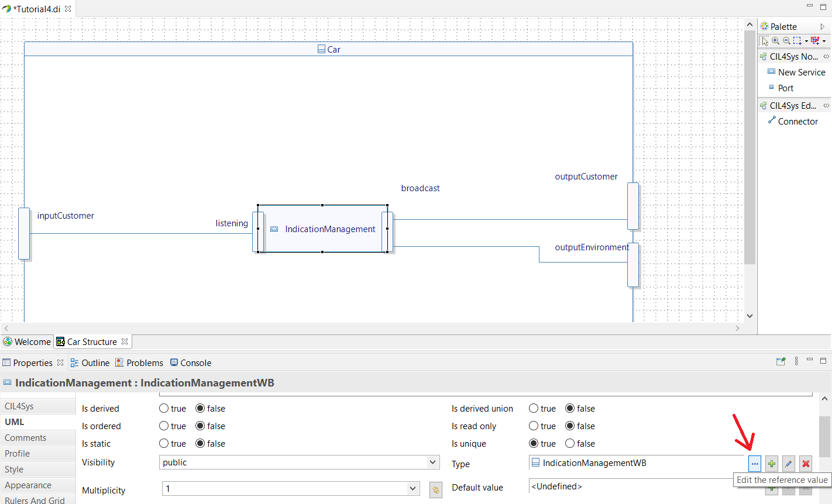Set Is unique to false
This screenshot has height=504, width=832.
click(570, 444)
